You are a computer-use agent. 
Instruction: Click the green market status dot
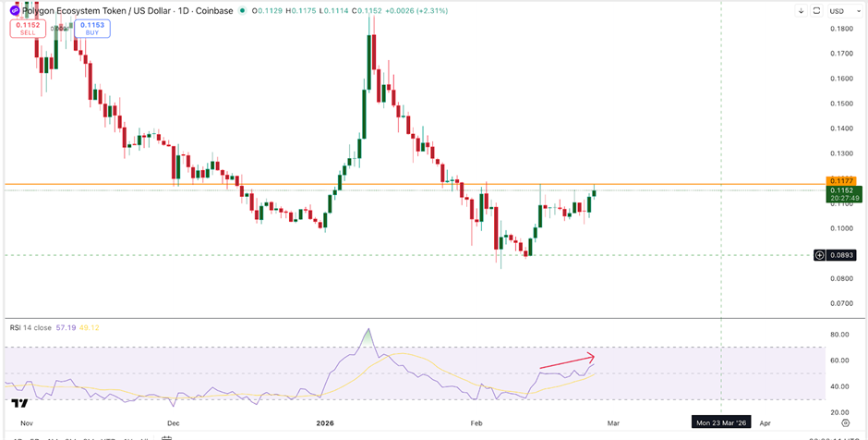(x=243, y=10)
